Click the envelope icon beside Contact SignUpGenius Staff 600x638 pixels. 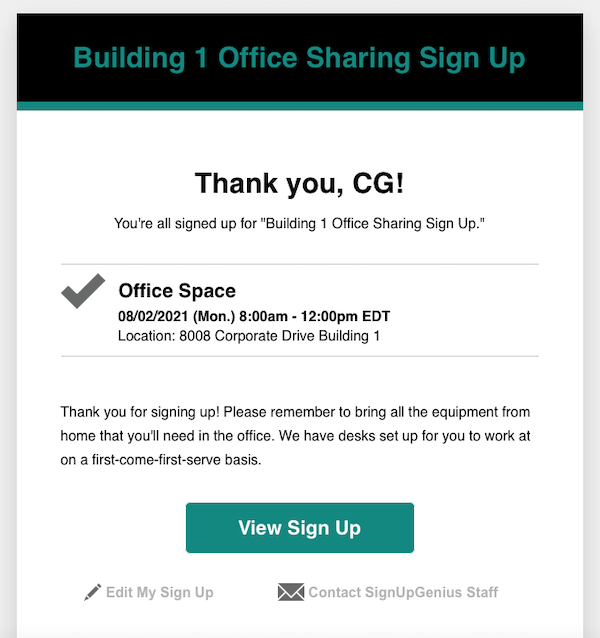tap(291, 592)
